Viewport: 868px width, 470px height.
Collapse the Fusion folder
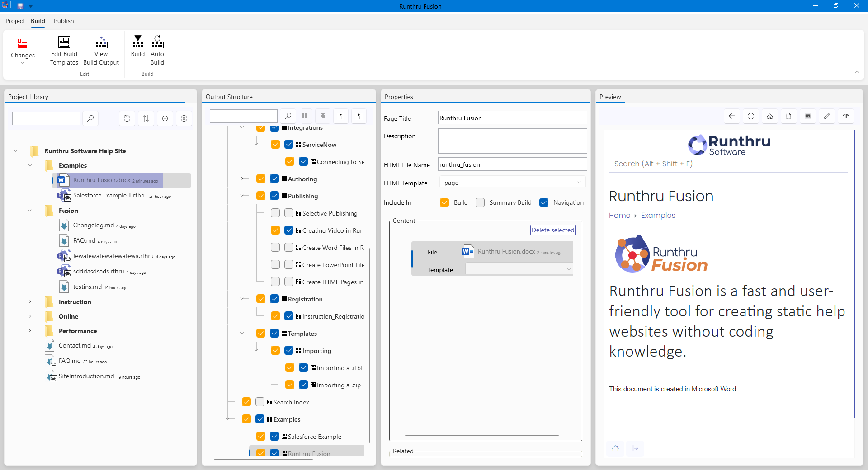click(30, 211)
